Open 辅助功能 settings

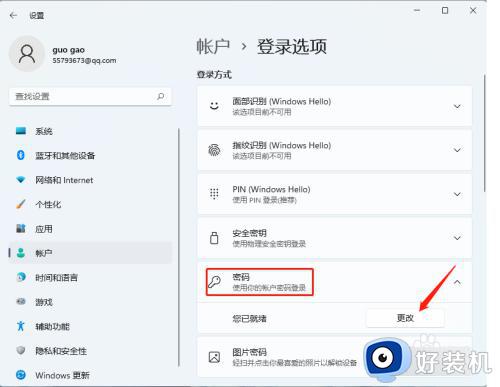(x=90, y=326)
